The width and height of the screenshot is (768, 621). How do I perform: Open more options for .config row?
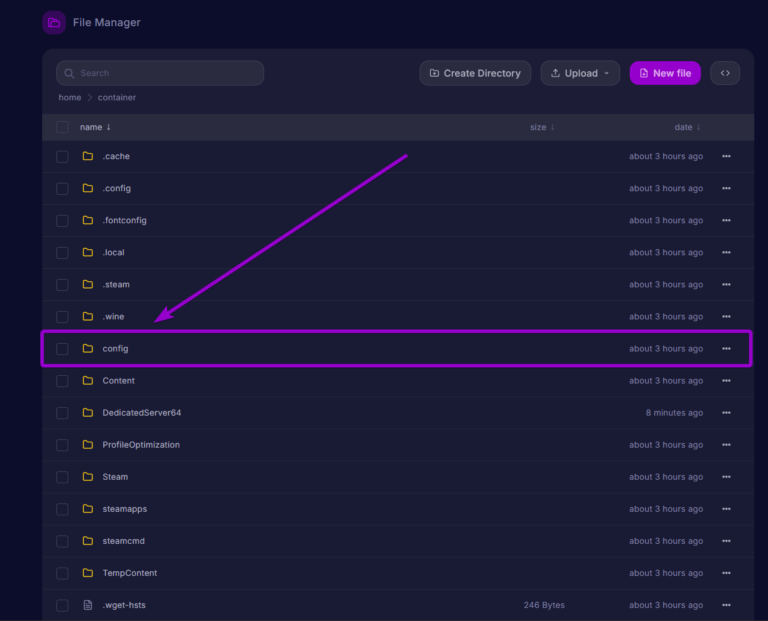coord(726,188)
